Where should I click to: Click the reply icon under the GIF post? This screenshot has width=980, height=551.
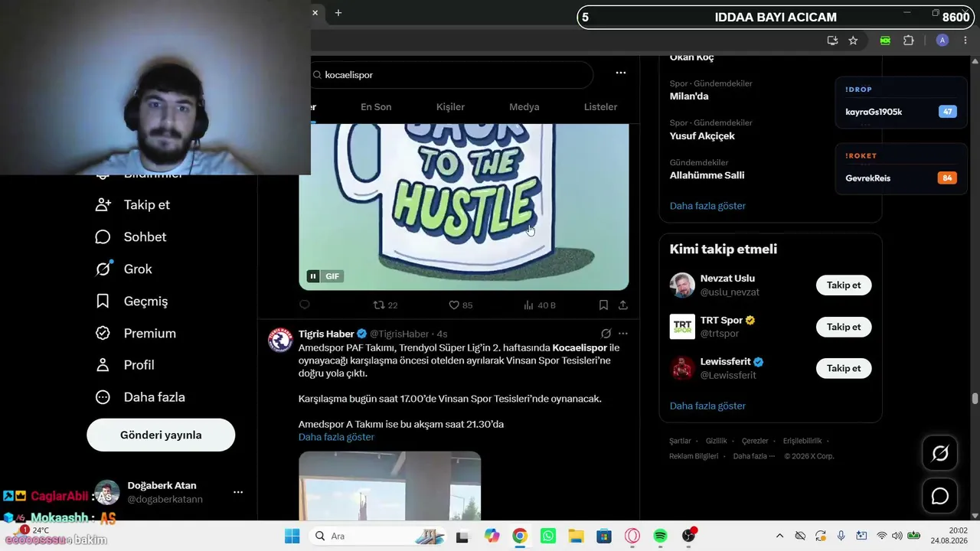305,305
